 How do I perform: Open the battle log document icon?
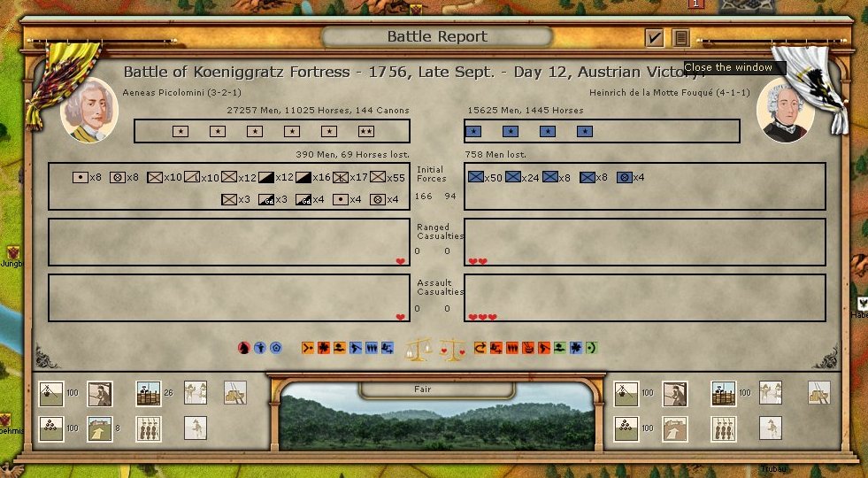[680, 37]
